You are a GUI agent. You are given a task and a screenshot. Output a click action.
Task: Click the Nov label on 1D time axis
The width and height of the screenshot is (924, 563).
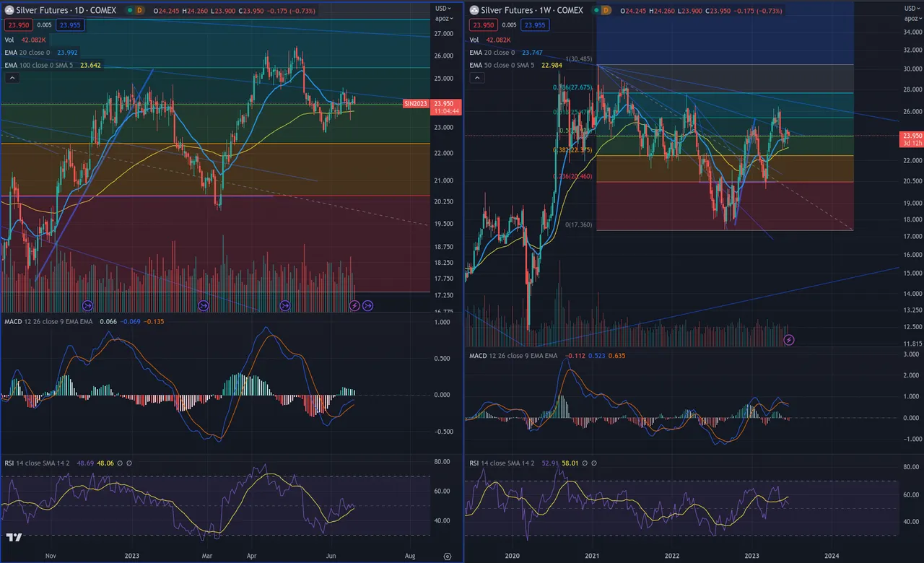point(50,556)
